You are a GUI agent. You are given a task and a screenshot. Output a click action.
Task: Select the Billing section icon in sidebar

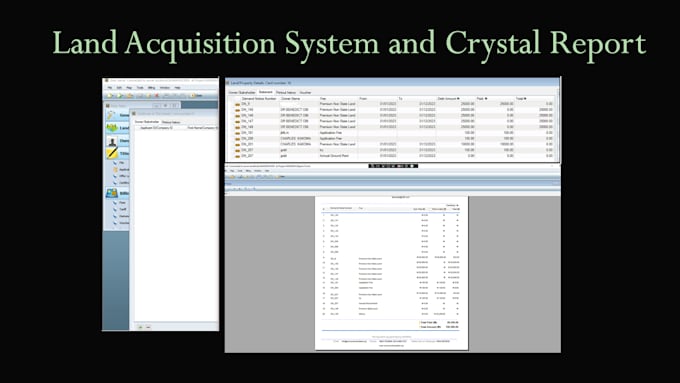click(x=112, y=193)
